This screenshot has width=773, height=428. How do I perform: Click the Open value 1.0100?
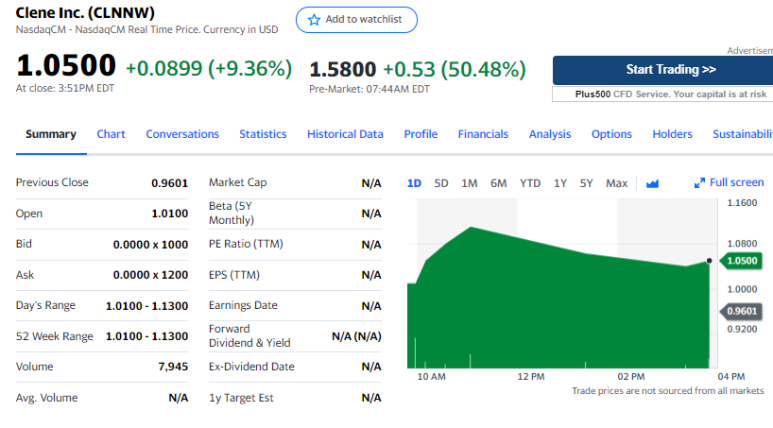click(170, 214)
